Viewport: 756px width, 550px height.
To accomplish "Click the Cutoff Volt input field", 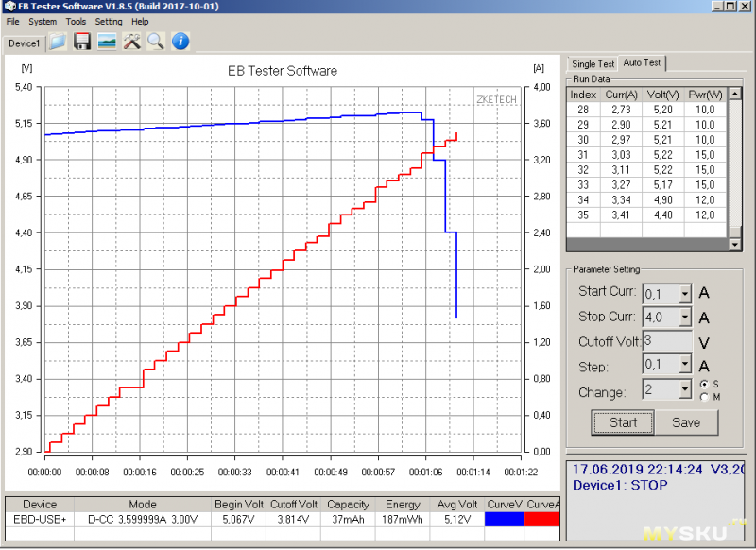I will point(667,341).
